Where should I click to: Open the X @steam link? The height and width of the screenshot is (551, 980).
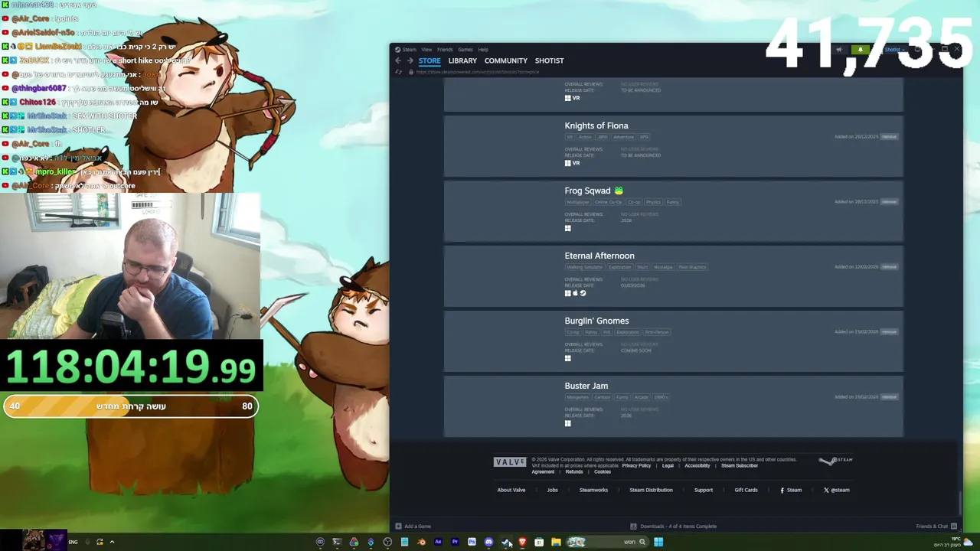[x=836, y=490]
